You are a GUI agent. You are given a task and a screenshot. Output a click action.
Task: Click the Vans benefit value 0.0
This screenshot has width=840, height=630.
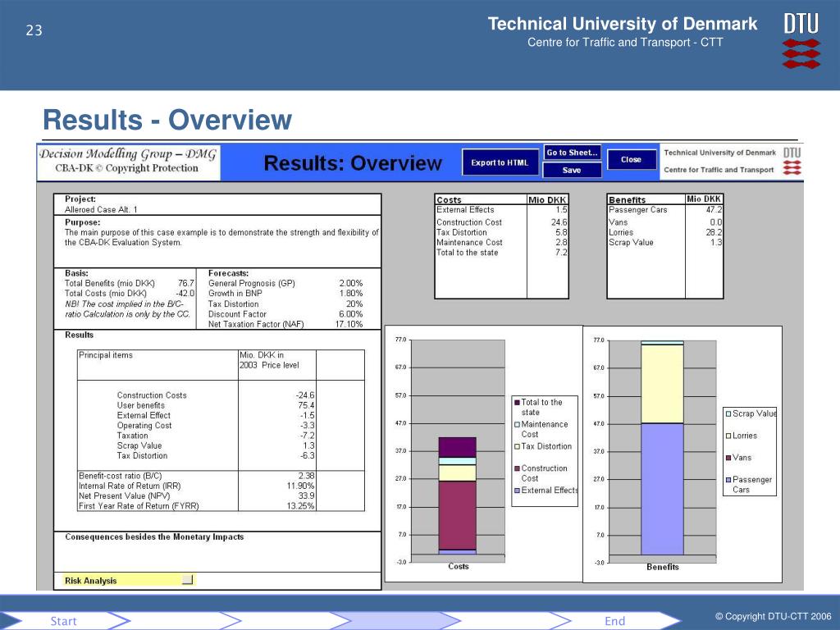pos(716,221)
